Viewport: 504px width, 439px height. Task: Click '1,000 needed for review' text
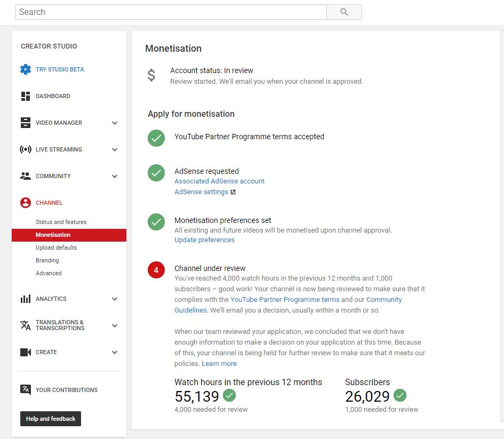pos(381,410)
